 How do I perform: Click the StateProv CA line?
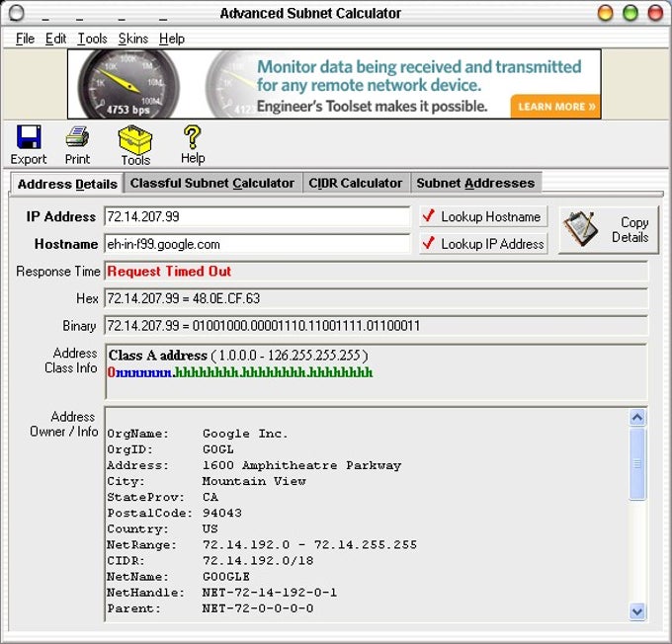pos(162,497)
